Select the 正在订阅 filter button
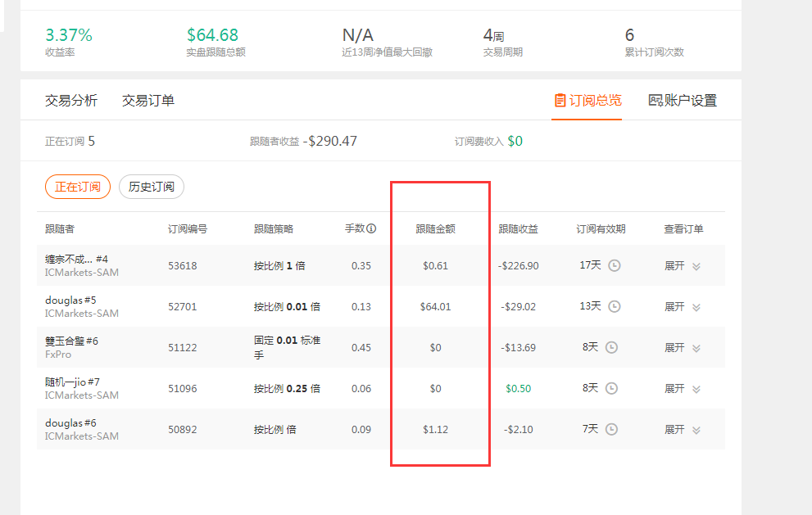The height and width of the screenshot is (515, 812). [78, 187]
